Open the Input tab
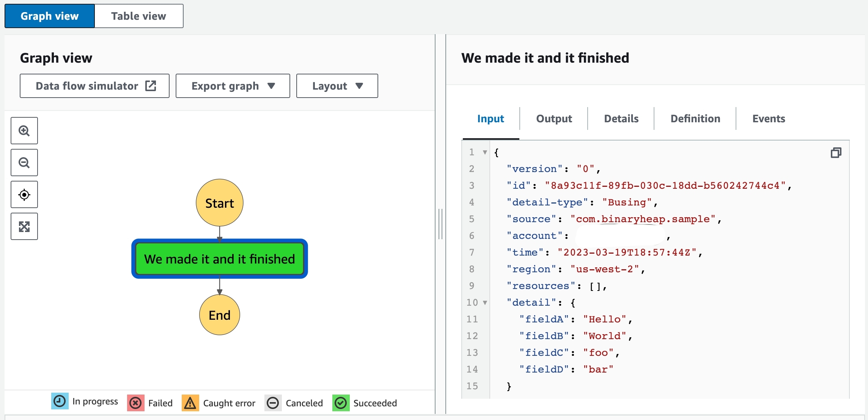868x420 pixels. (491, 118)
